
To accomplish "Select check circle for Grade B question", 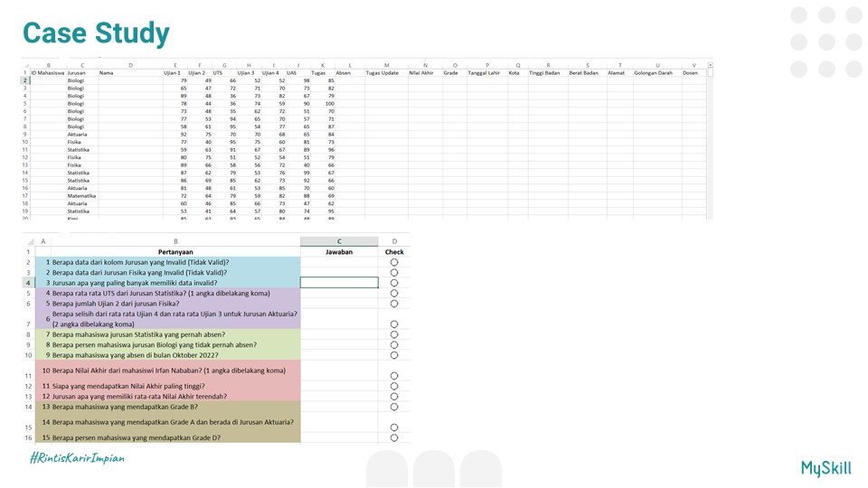I will click(394, 407).
